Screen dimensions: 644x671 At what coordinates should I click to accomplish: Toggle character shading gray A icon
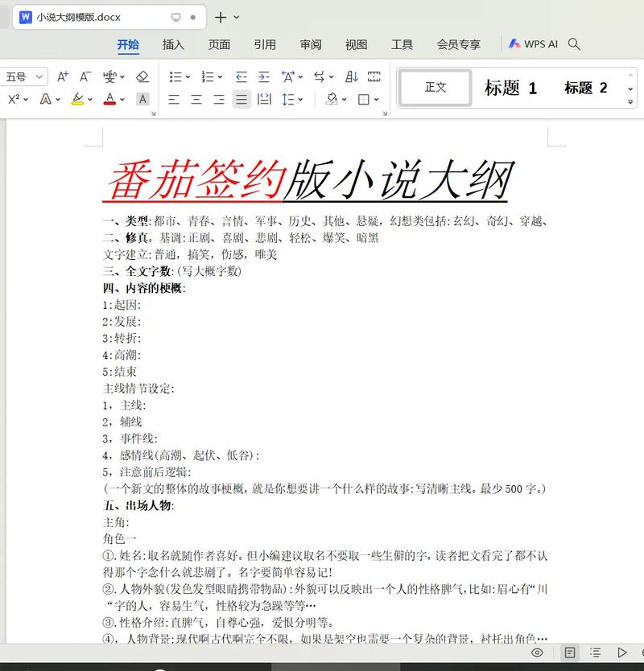coord(142,99)
